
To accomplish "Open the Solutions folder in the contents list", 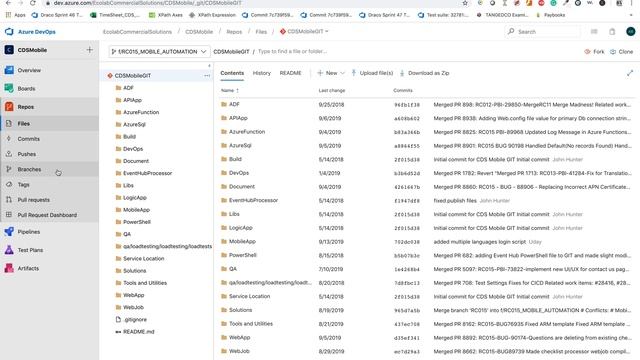I will [240, 310].
